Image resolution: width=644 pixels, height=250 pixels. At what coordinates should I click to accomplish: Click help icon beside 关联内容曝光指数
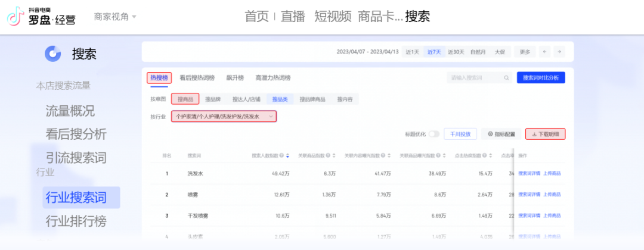(x=383, y=156)
